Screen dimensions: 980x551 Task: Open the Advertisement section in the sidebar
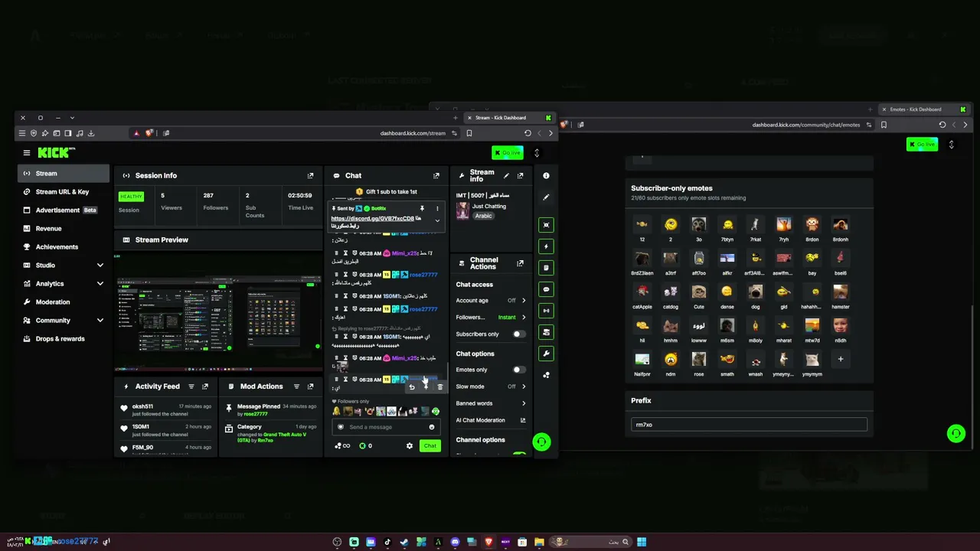click(63, 210)
